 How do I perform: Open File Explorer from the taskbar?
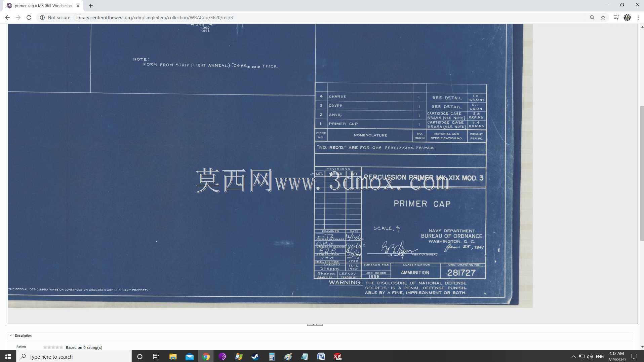tap(173, 357)
